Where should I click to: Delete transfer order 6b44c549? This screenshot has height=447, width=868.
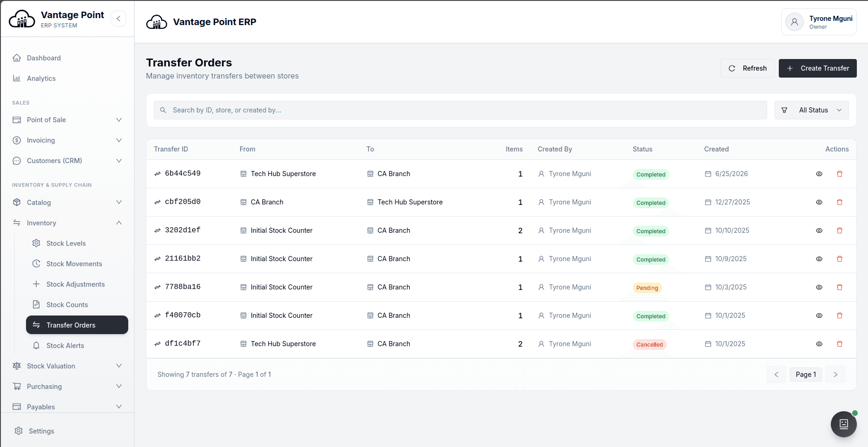click(840, 174)
